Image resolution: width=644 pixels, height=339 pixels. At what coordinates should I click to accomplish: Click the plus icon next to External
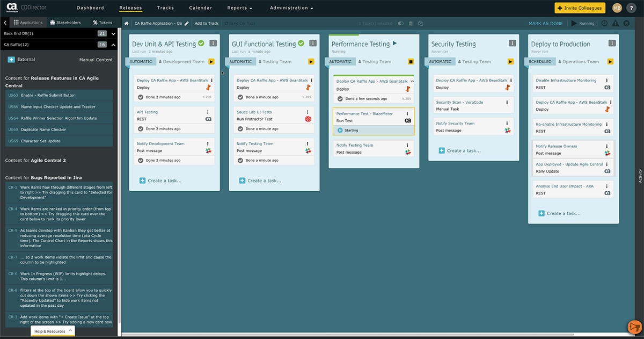pyautogui.click(x=11, y=60)
